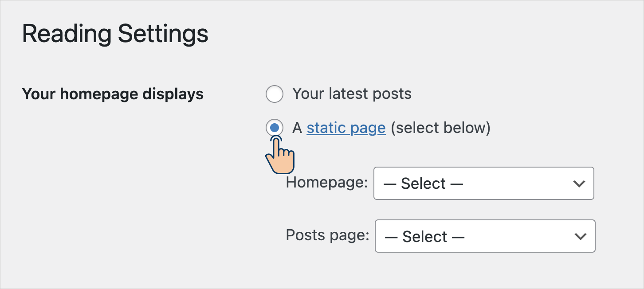Open the Homepage select dropdown
The image size is (644, 289).
(484, 183)
